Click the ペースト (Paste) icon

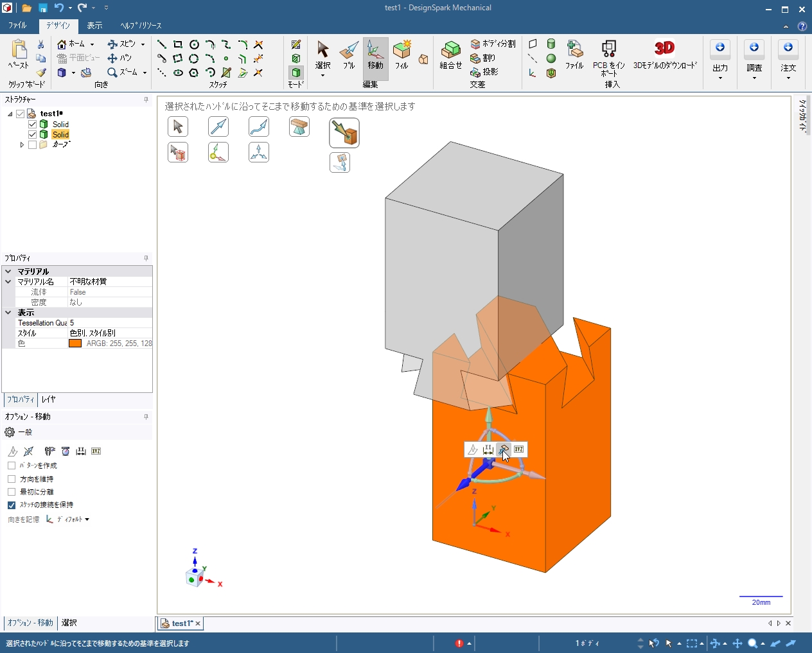[19, 53]
